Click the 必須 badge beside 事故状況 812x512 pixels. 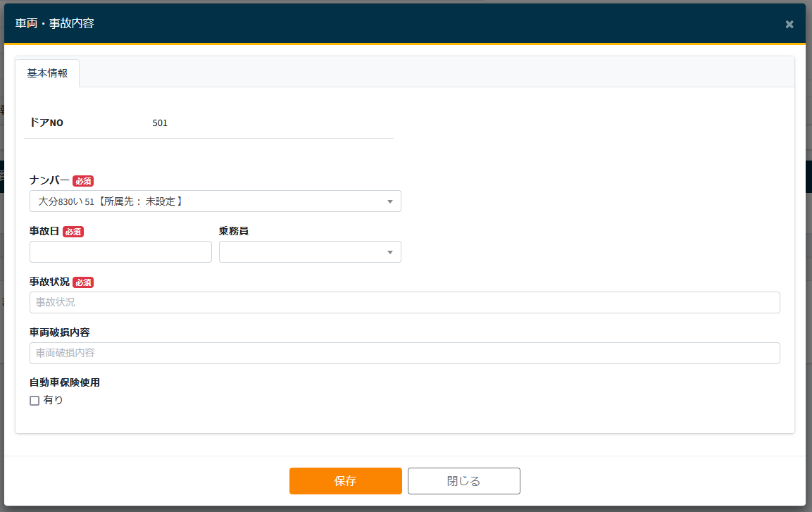(x=83, y=282)
